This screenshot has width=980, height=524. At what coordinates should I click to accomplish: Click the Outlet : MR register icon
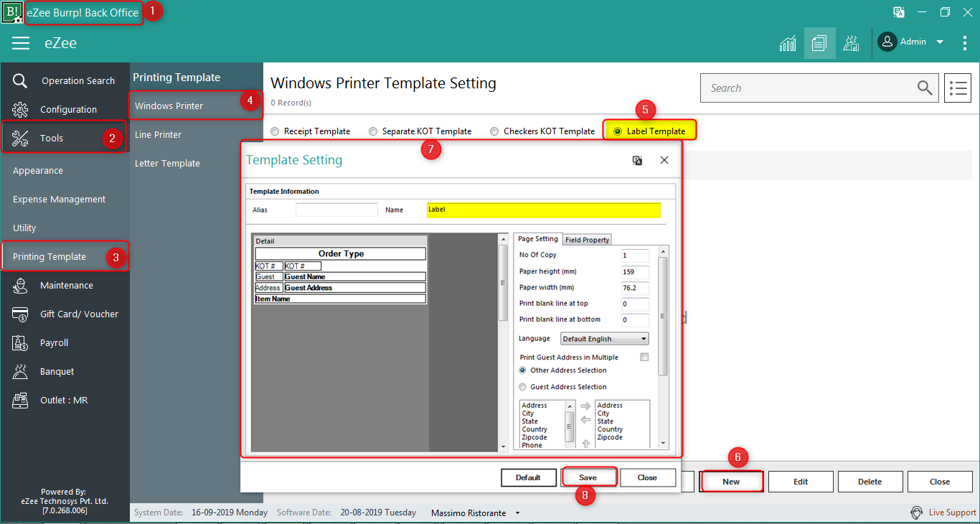[x=20, y=400]
